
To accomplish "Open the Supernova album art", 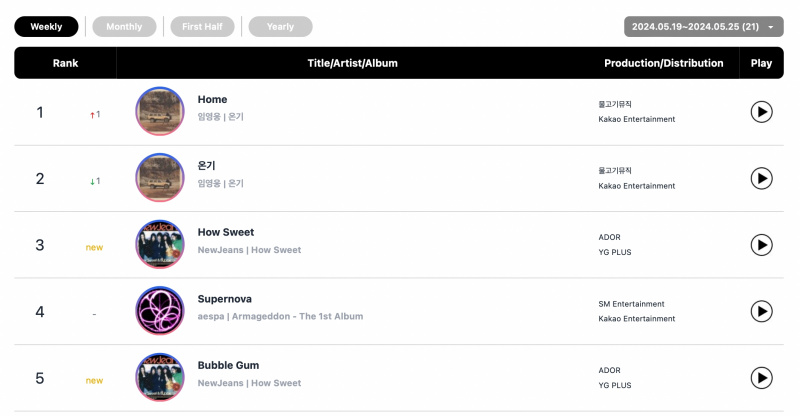I will pos(160,311).
